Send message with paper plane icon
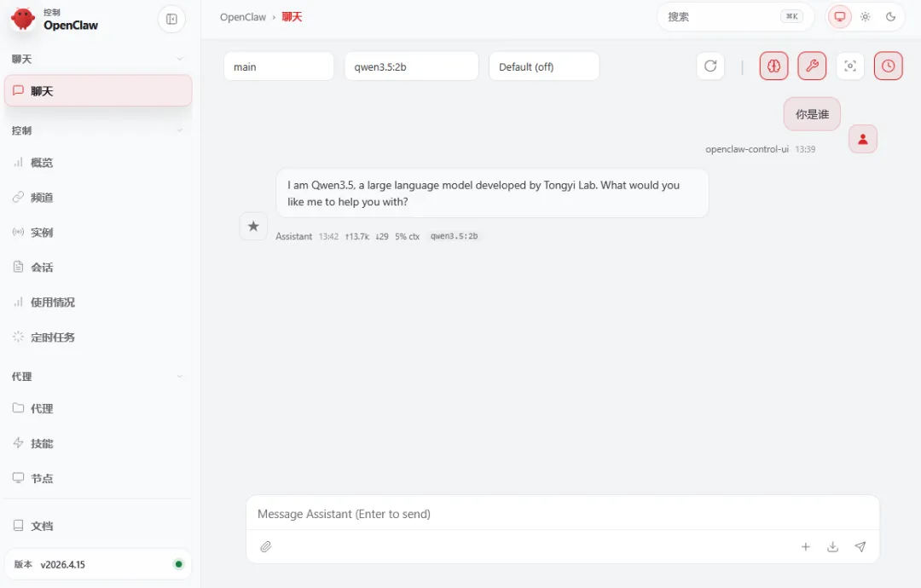Image resolution: width=921 pixels, height=588 pixels. [860, 546]
